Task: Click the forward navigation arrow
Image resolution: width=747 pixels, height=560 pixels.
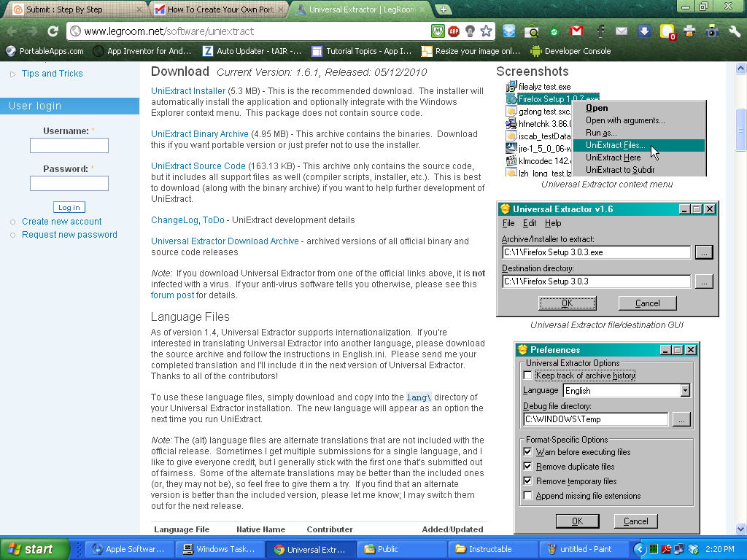Action: click(x=32, y=31)
